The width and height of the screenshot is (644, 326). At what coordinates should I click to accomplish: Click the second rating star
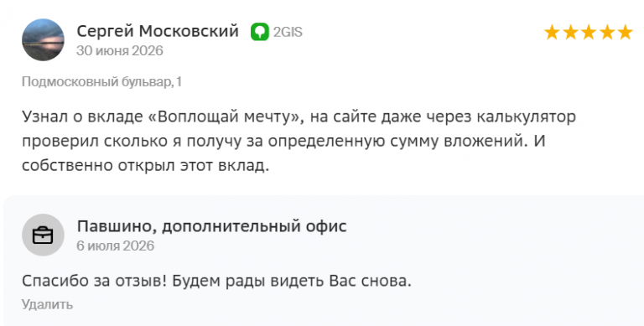(x=570, y=32)
